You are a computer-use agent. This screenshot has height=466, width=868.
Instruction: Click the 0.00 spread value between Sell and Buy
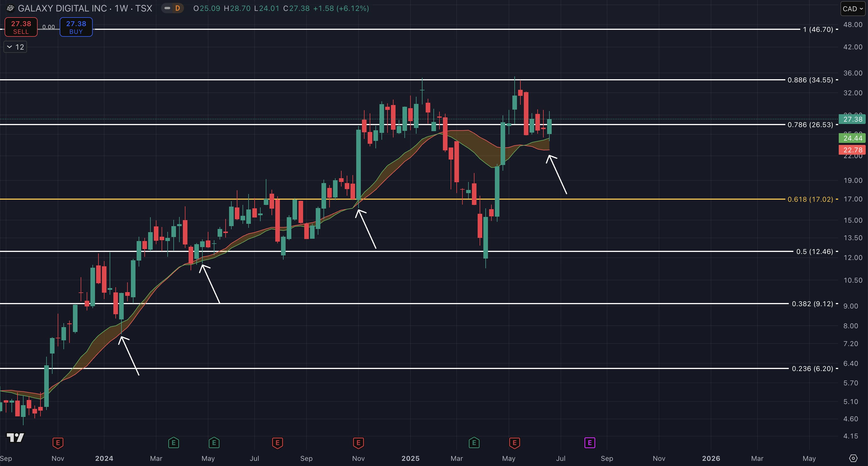point(49,27)
